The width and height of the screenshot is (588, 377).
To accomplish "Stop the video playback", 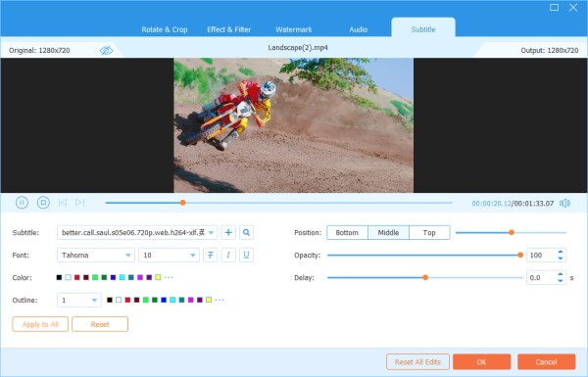I will (43, 203).
